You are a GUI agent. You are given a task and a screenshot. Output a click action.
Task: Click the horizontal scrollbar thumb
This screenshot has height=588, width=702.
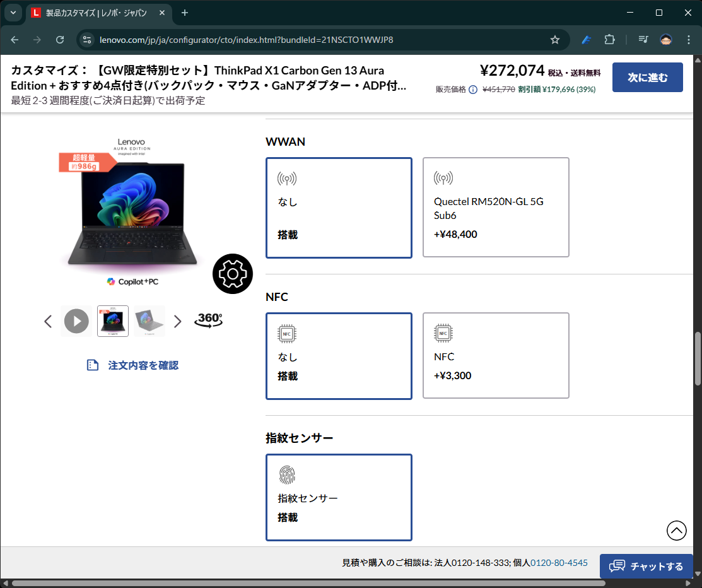[308, 583]
